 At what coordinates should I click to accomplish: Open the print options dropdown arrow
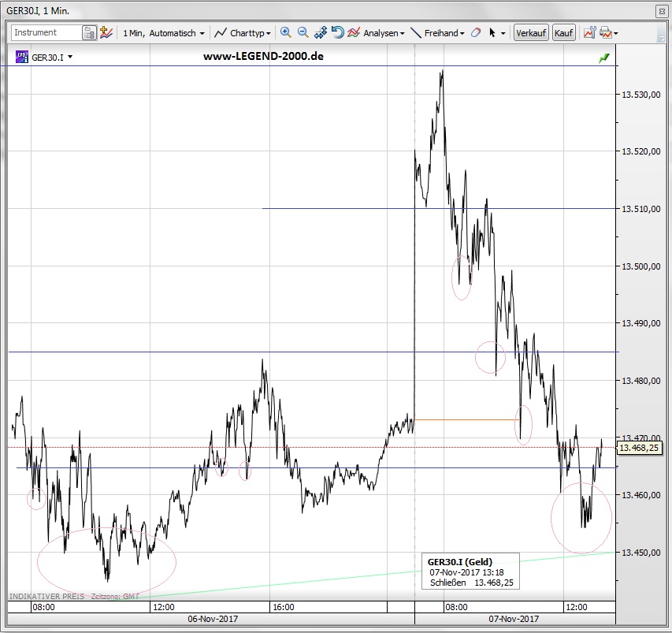pyautogui.click(x=616, y=33)
